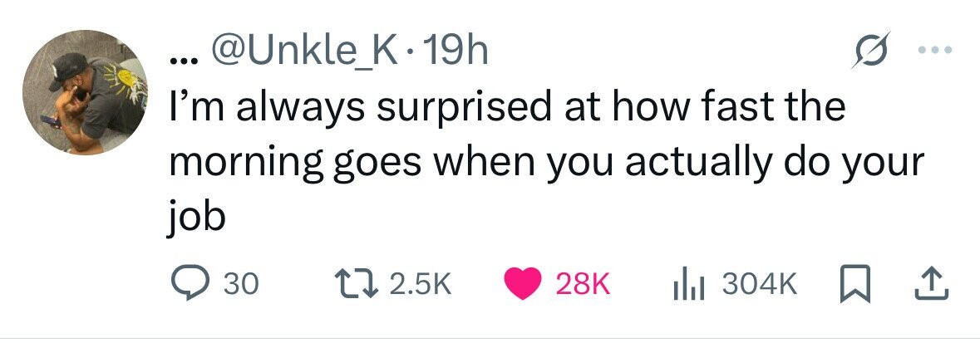Viewport: 980px width, 343px height.
Task: Click the reply count of 30
Action: click(242, 286)
